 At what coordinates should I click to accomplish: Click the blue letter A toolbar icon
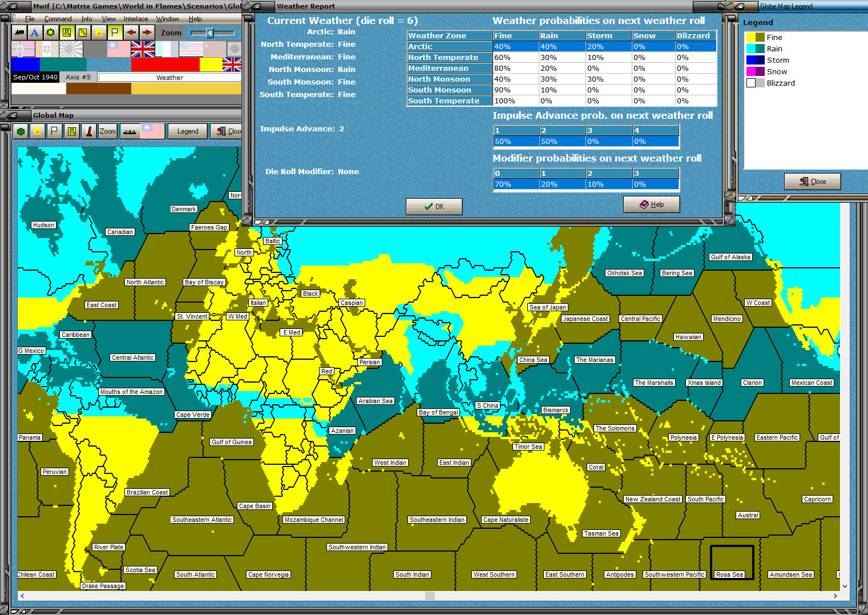pos(35,33)
